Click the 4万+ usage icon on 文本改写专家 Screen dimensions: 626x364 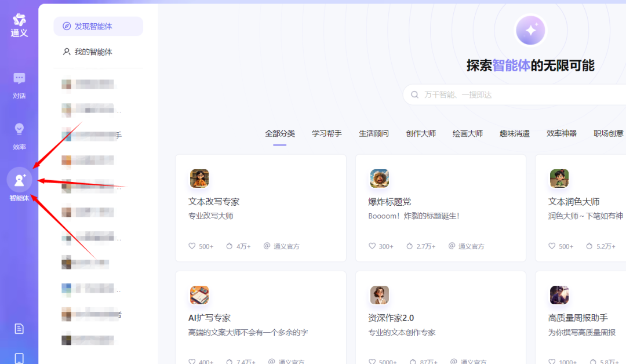[x=229, y=246]
